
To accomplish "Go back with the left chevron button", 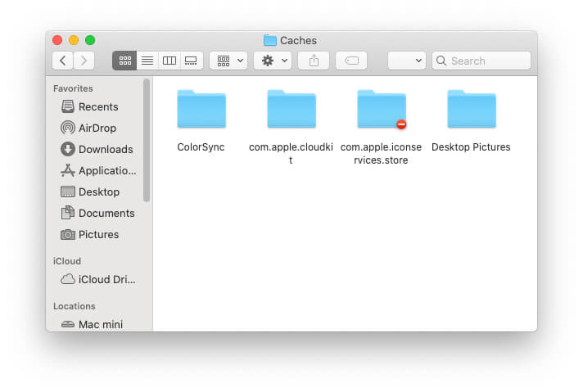I will coord(63,61).
